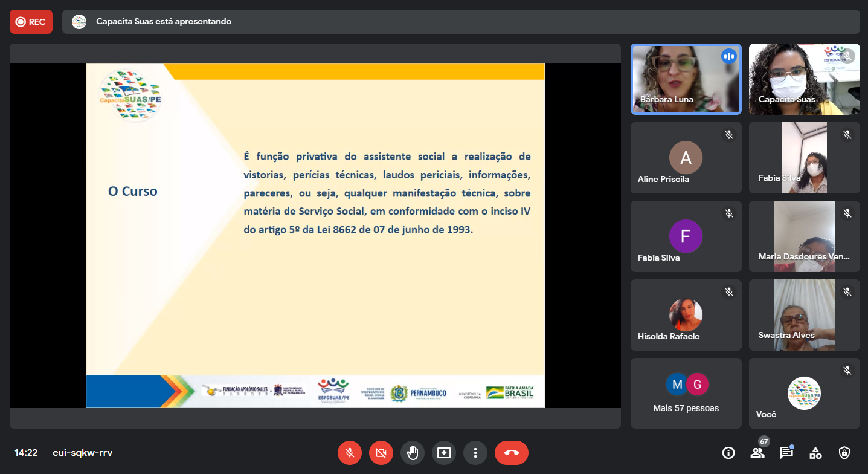This screenshot has height=474, width=868.
Task: Select Bárbara Luna's video tile
Action: 686,79
